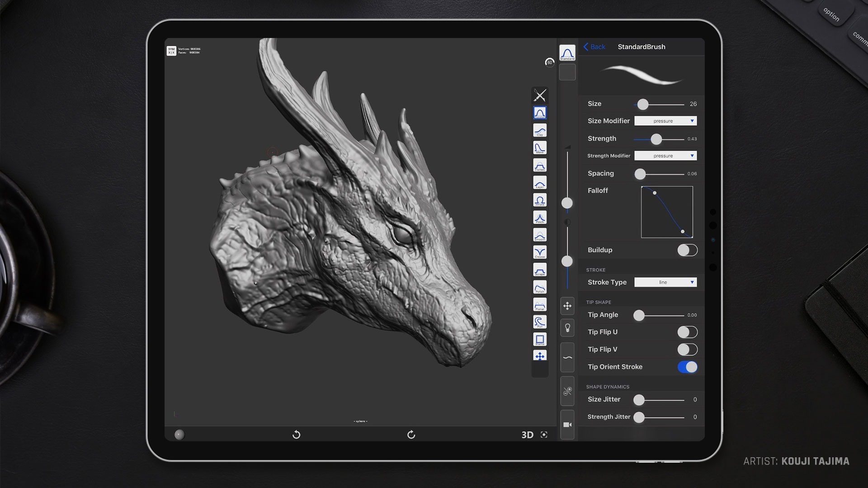868x488 pixels.
Task: Click the lightbulb lighting icon
Action: click(567, 328)
